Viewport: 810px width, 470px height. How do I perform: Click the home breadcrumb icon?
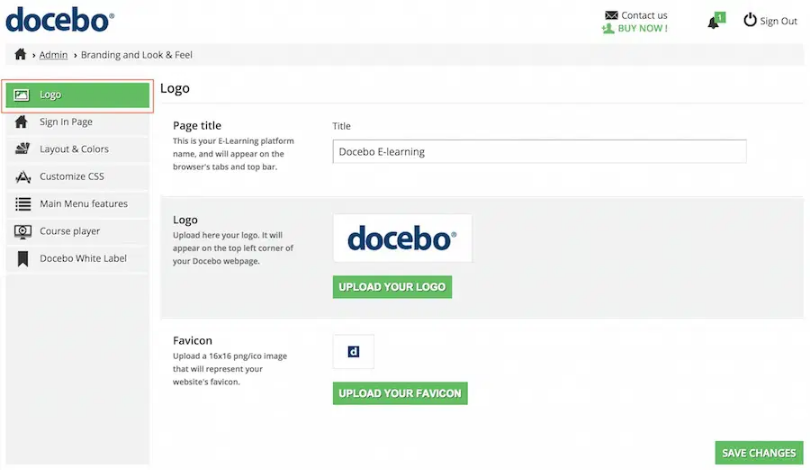click(20, 54)
